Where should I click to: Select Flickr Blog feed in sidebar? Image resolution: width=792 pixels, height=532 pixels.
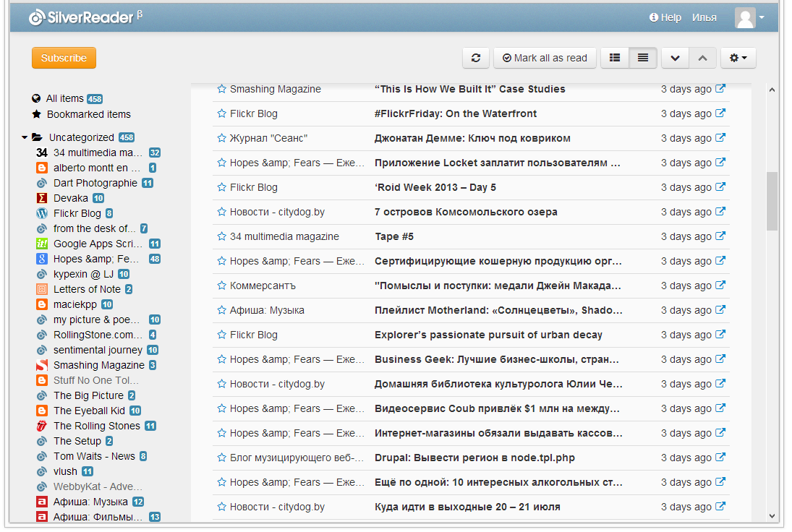tap(74, 213)
